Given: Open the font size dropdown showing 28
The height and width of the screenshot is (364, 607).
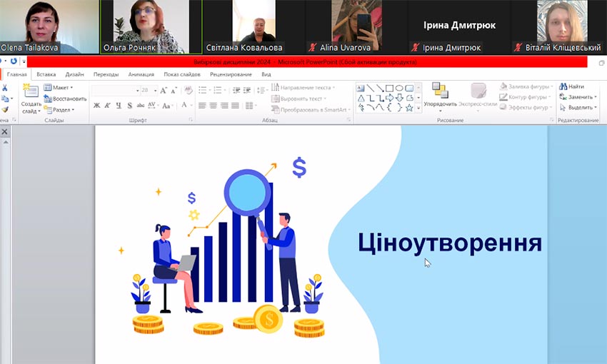Looking at the screenshot, I should tap(155, 90).
